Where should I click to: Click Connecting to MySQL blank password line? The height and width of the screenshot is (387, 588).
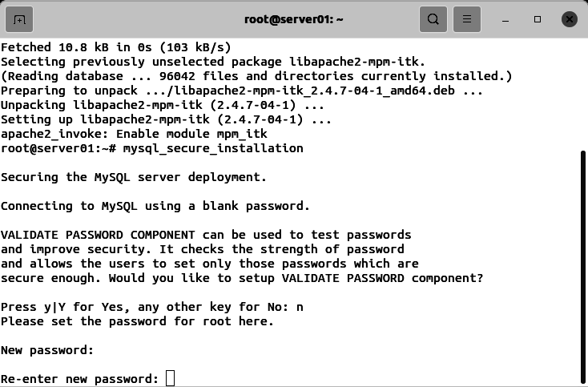point(155,206)
